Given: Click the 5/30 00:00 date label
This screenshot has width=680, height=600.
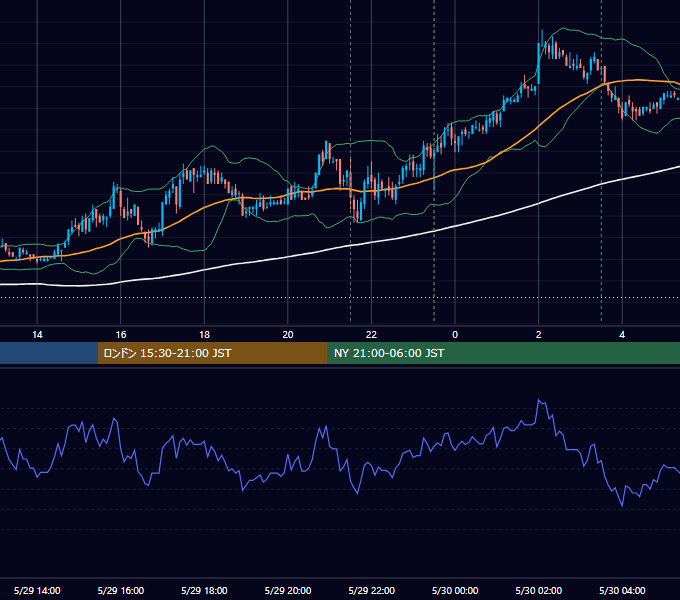Looking at the screenshot, I should click(x=455, y=590).
